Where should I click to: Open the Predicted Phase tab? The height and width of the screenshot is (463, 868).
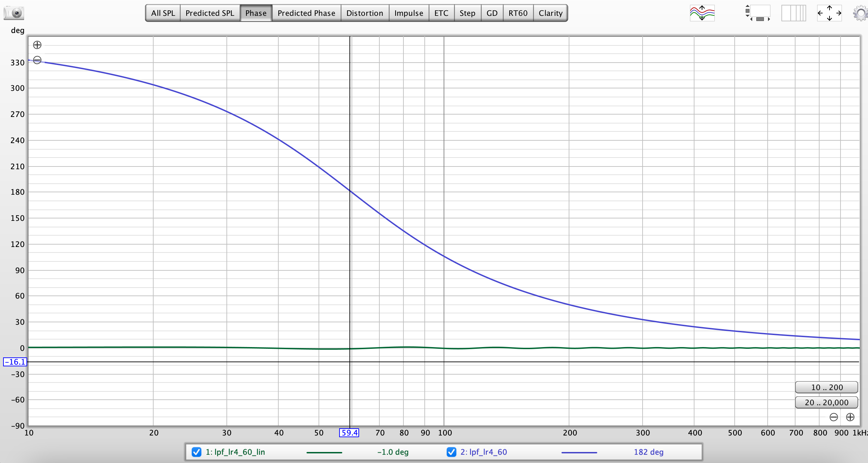(307, 13)
